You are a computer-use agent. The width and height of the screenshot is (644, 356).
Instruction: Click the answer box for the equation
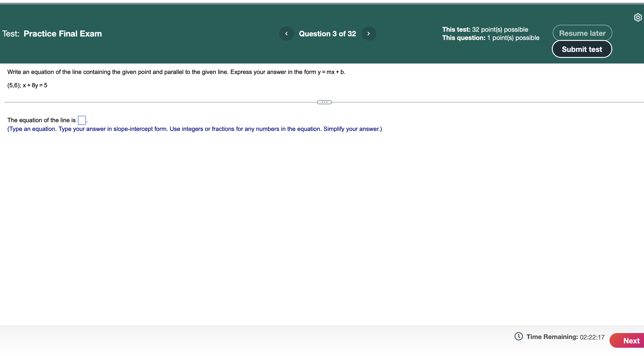click(82, 120)
